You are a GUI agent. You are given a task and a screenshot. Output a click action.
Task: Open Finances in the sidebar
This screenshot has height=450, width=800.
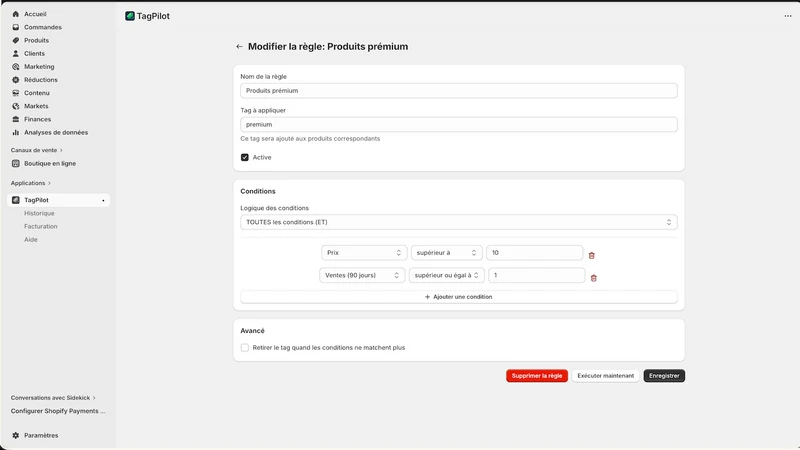pyautogui.click(x=37, y=119)
